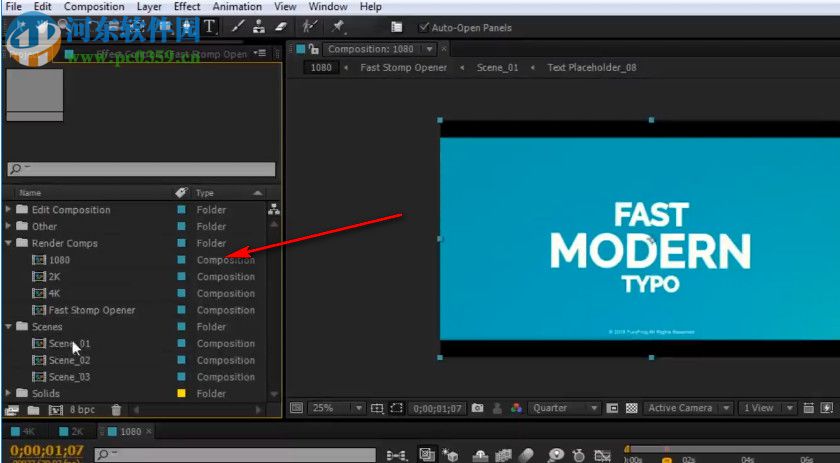Open the Effect menu
The width and height of the screenshot is (840, 463).
[x=187, y=7]
